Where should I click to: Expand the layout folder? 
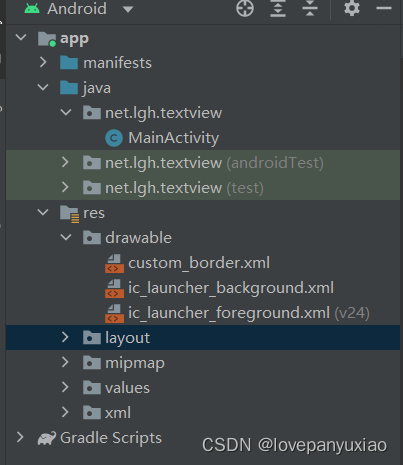[x=65, y=337]
